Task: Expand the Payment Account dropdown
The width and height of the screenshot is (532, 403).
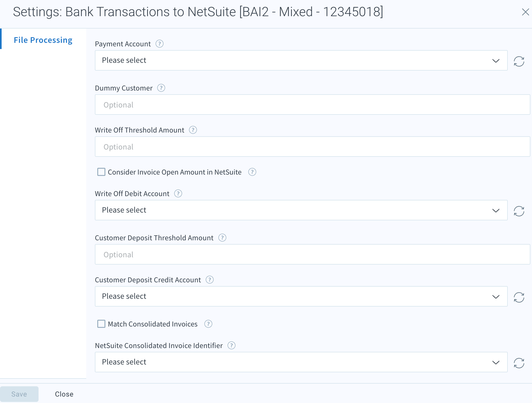Action: click(x=301, y=60)
